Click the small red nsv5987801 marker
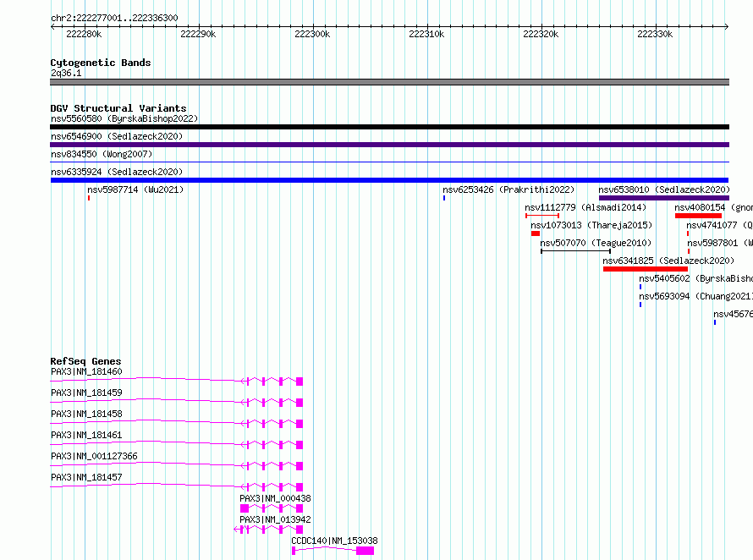753x560 pixels. tap(689, 251)
